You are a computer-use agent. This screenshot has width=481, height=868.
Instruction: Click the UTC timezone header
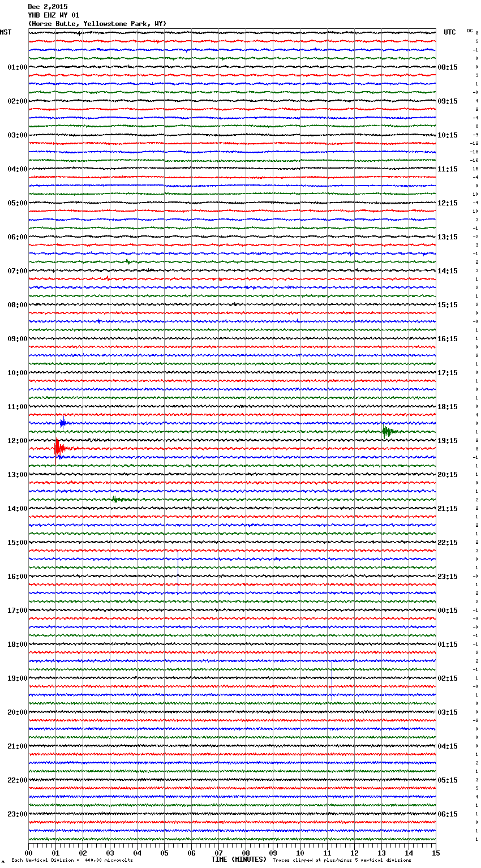[449, 32]
